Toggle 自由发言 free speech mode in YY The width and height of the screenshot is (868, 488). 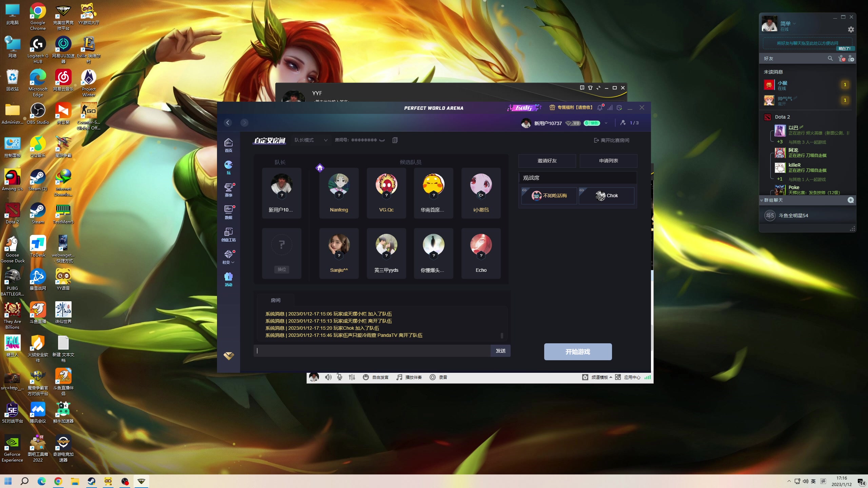376,377
